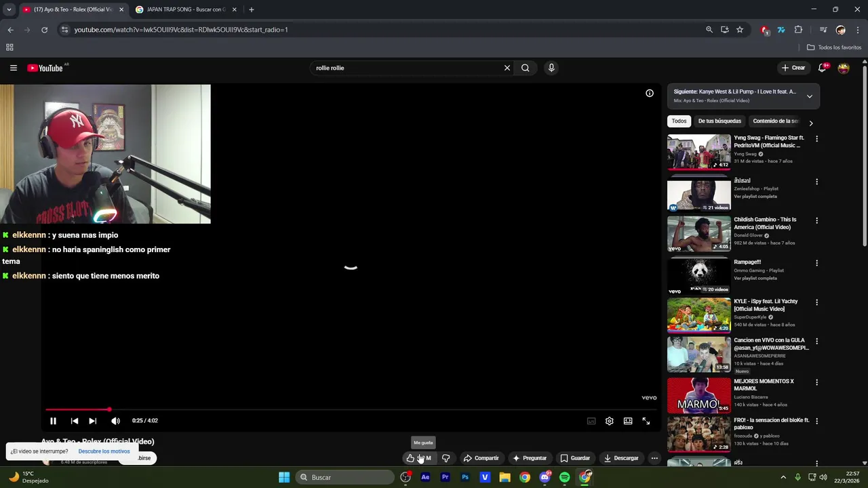Image resolution: width=868 pixels, height=488 pixels.
Task: Collapse the Mix playlist panel chevron
Action: coord(809,96)
